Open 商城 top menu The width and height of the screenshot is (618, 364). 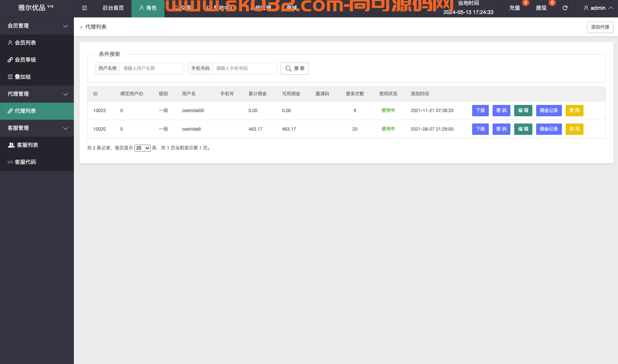(292, 8)
